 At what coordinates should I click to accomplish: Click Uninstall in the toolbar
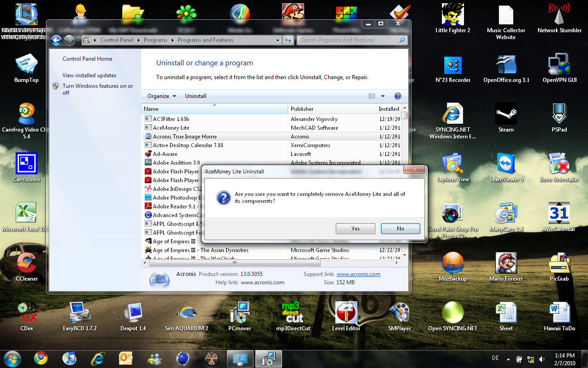196,96
